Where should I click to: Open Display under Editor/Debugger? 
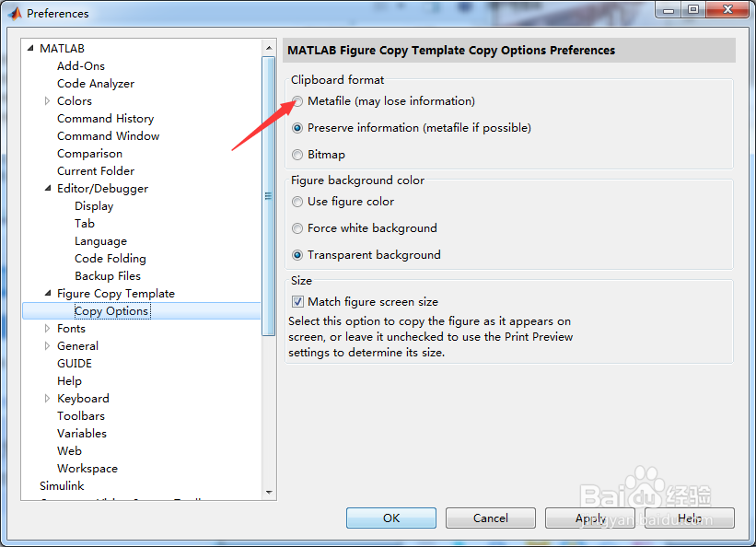[x=94, y=206]
